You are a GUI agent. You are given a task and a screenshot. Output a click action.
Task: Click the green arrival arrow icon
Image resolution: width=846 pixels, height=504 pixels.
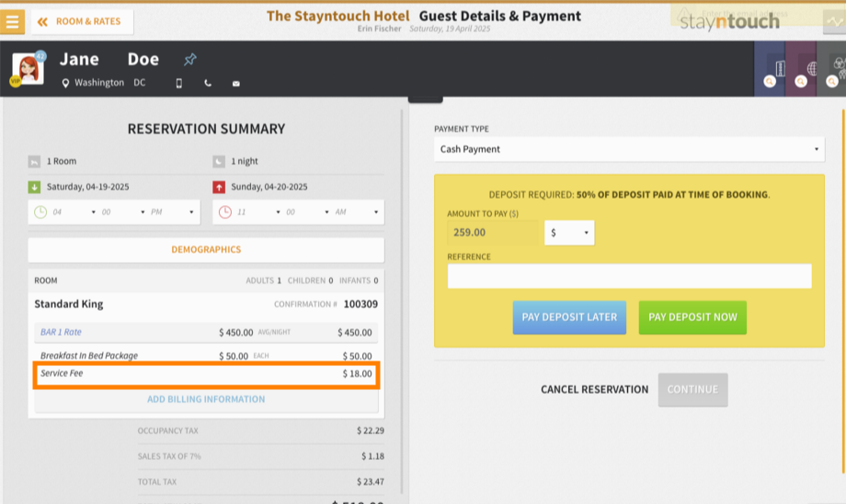coord(34,188)
